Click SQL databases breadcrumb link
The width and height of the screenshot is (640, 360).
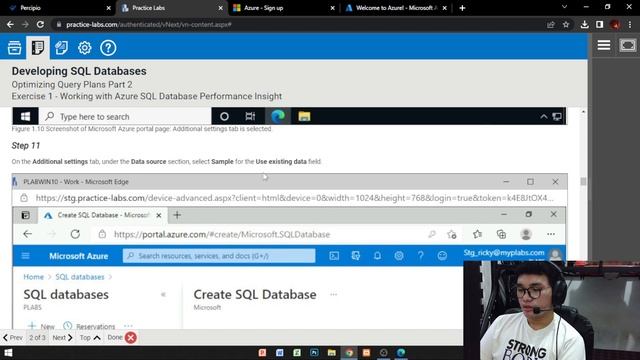[x=80, y=277]
